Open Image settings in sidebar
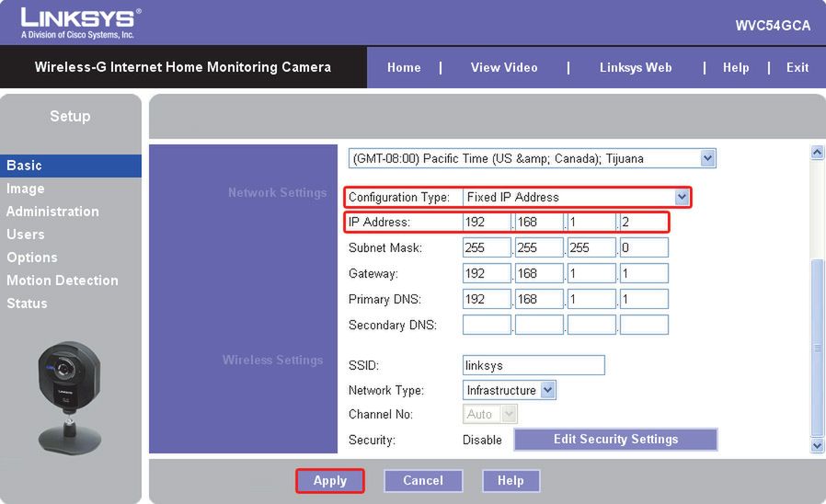Viewport: 826px width, 504px height. 25,189
